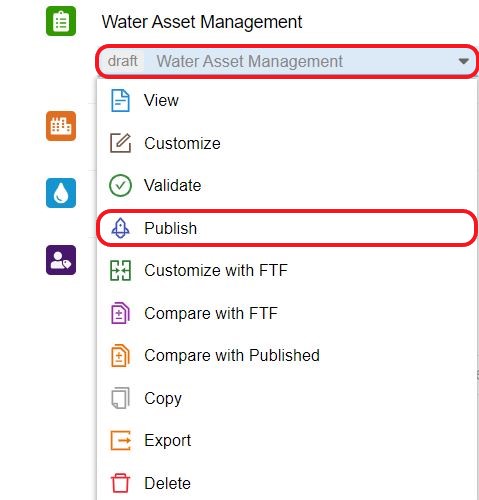Screen dimensions: 479x500
Task: Click the green clipboard Water Asset Management icon
Action: [x=61, y=21]
